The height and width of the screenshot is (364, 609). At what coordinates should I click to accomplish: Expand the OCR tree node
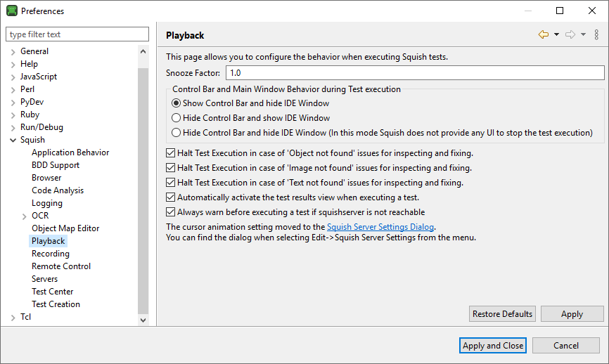pyautogui.click(x=25, y=216)
